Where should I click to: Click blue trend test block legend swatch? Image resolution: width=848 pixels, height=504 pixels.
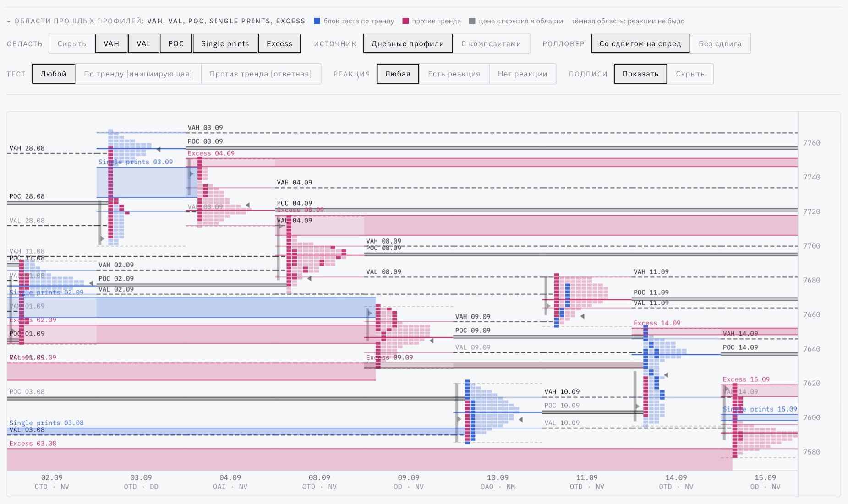click(317, 21)
